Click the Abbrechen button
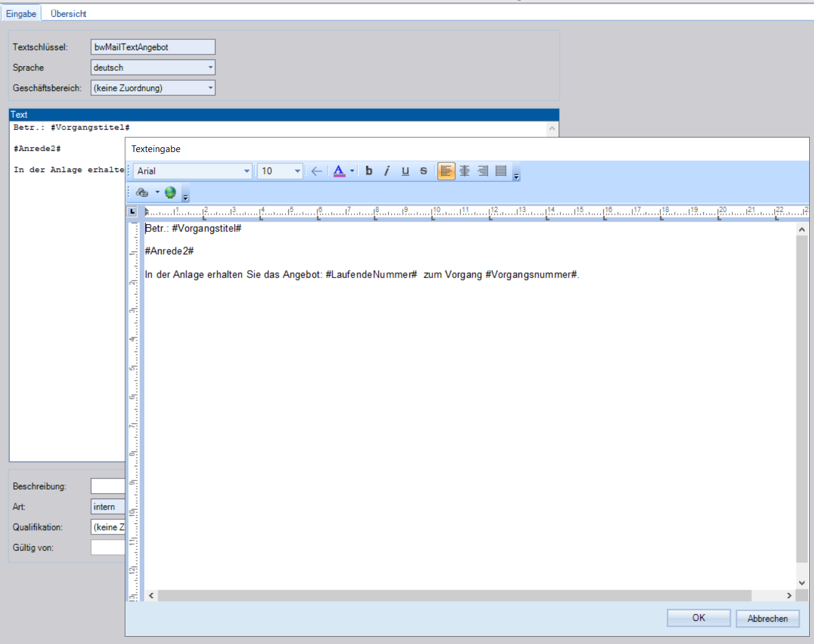This screenshot has width=814, height=644. click(767, 619)
